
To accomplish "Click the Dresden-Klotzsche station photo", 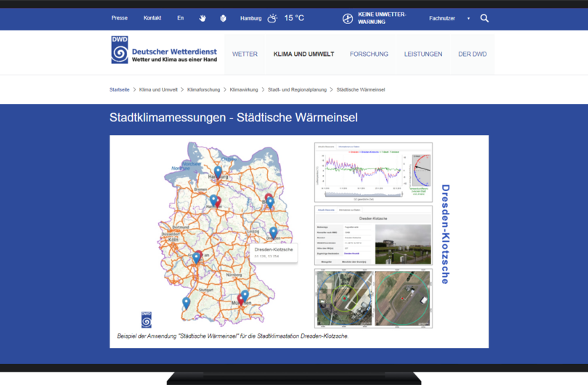I will click(x=403, y=244).
